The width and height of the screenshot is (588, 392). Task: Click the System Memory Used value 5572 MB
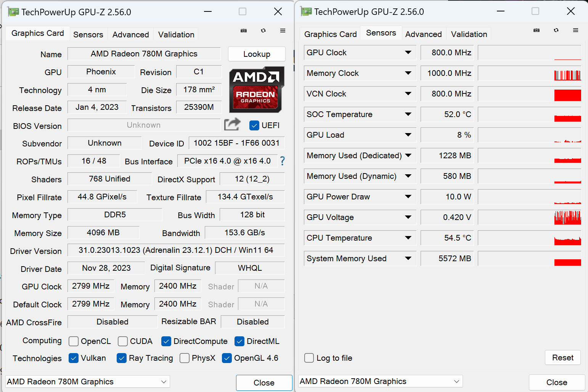click(x=447, y=258)
